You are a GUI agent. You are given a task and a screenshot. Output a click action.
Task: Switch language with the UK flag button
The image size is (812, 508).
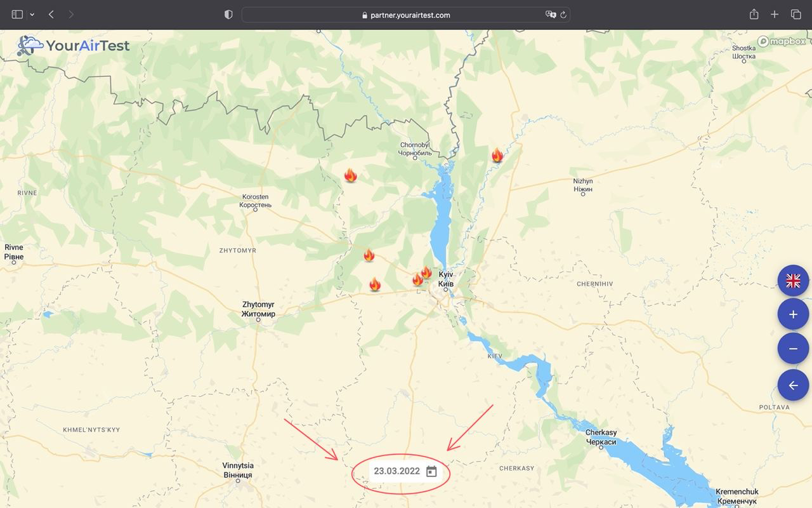(793, 281)
